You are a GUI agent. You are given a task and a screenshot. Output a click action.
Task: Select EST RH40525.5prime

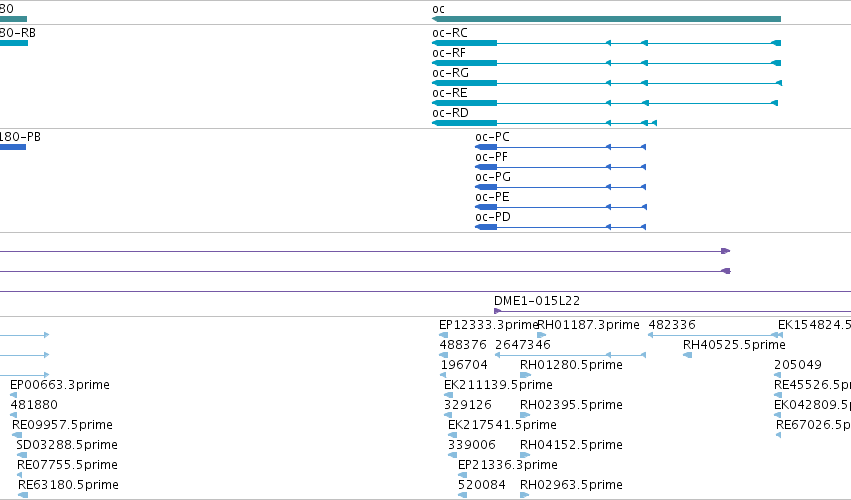(x=734, y=345)
